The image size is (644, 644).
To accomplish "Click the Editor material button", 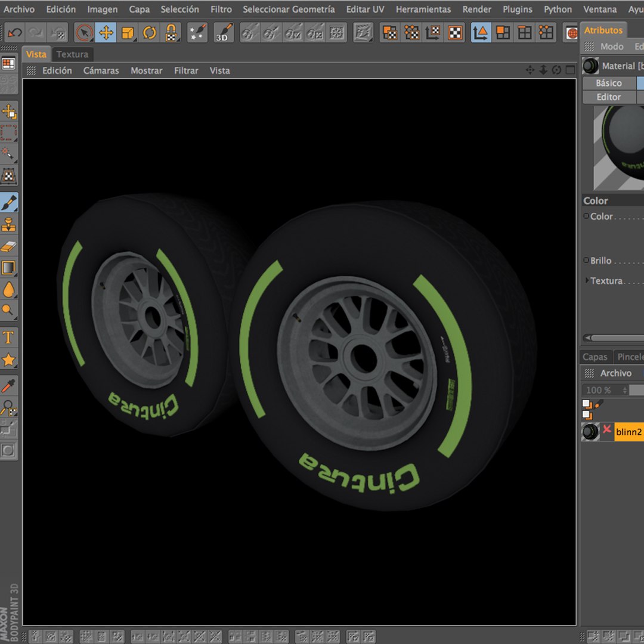I will tap(609, 97).
